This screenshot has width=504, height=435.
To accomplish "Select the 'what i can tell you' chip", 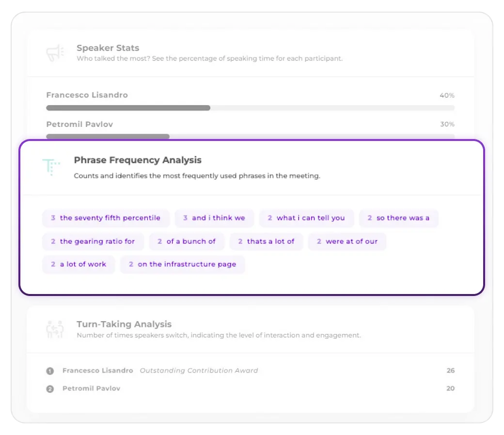I will 306,218.
